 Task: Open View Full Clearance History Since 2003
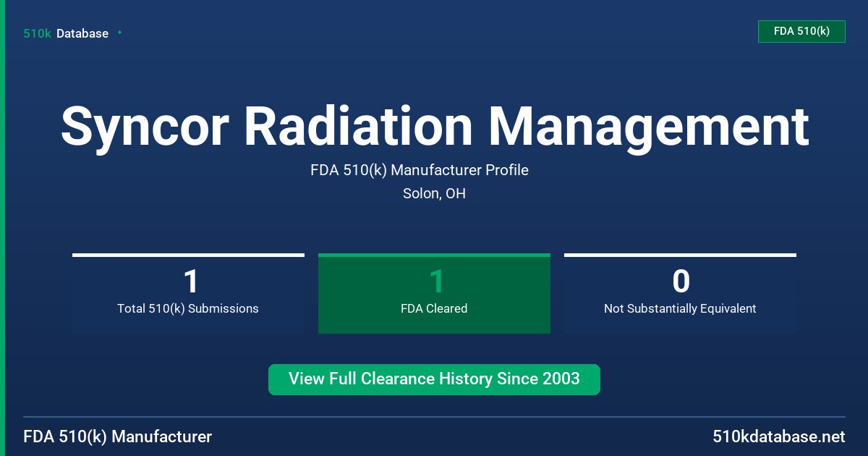(434, 379)
